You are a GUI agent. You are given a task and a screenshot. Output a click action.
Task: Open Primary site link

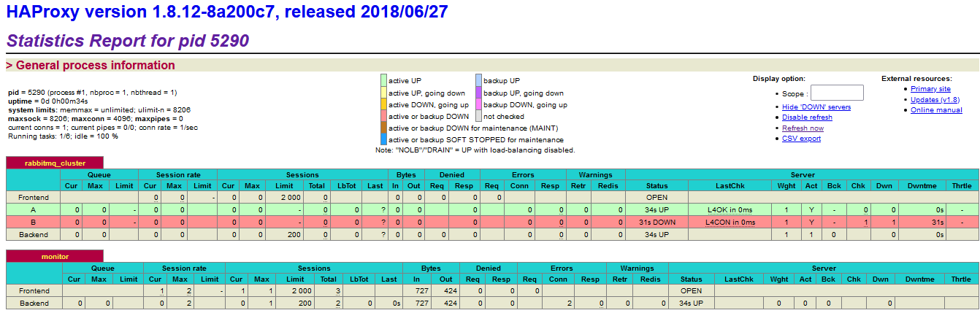(930, 89)
